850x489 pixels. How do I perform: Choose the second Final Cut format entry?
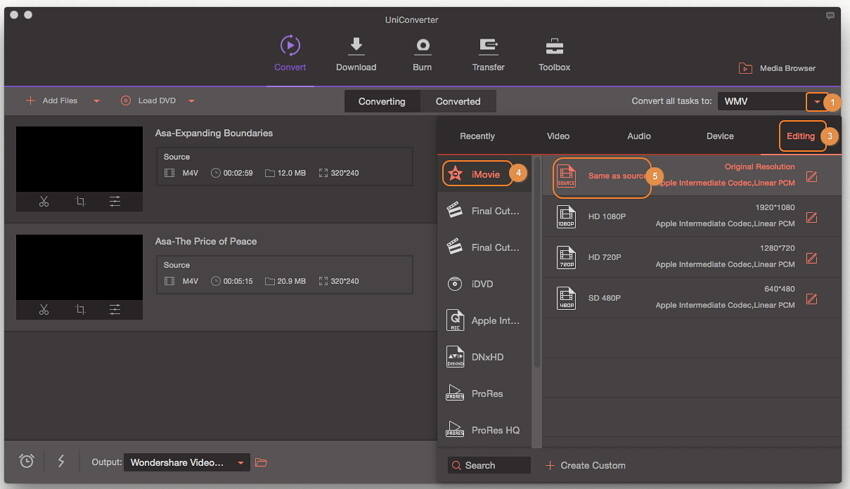[484, 247]
